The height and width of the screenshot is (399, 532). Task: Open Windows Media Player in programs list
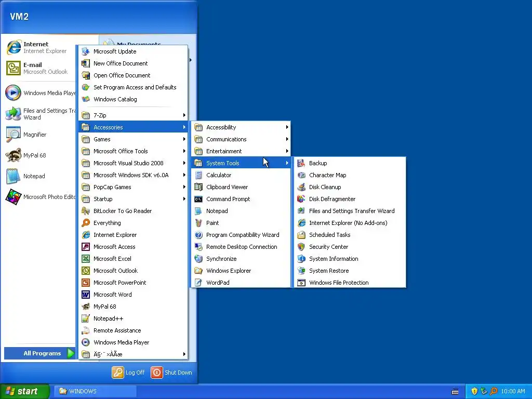[134, 342]
